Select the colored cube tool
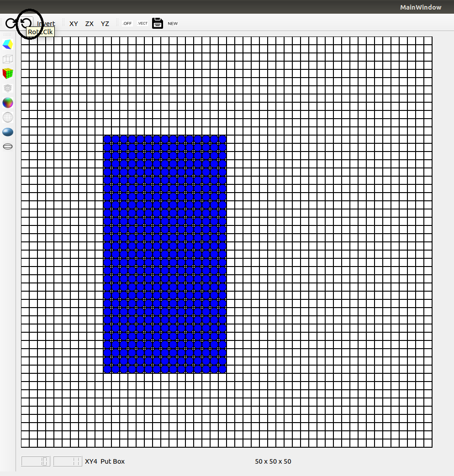454x476 pixels. click(x=7, y=44)
